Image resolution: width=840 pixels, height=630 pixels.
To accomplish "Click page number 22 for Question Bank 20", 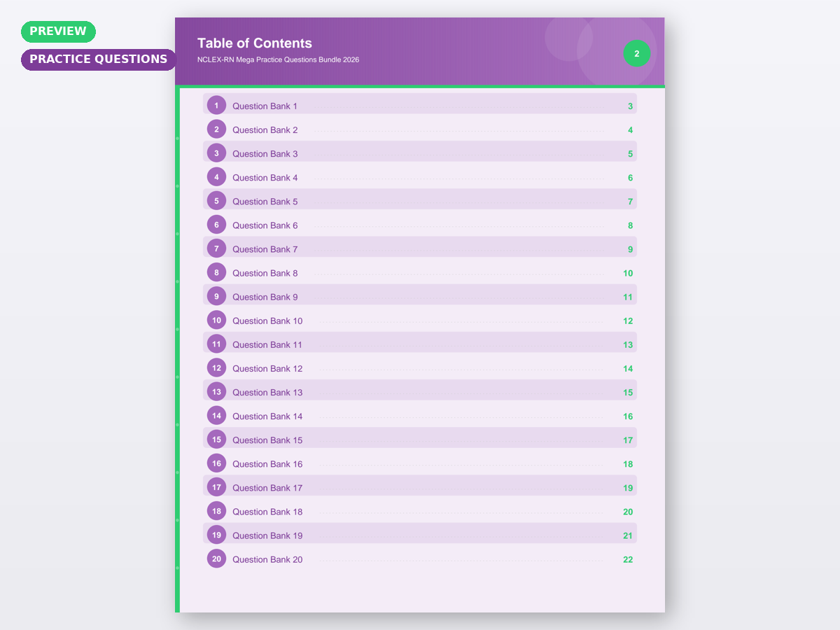I will point(628,559).
